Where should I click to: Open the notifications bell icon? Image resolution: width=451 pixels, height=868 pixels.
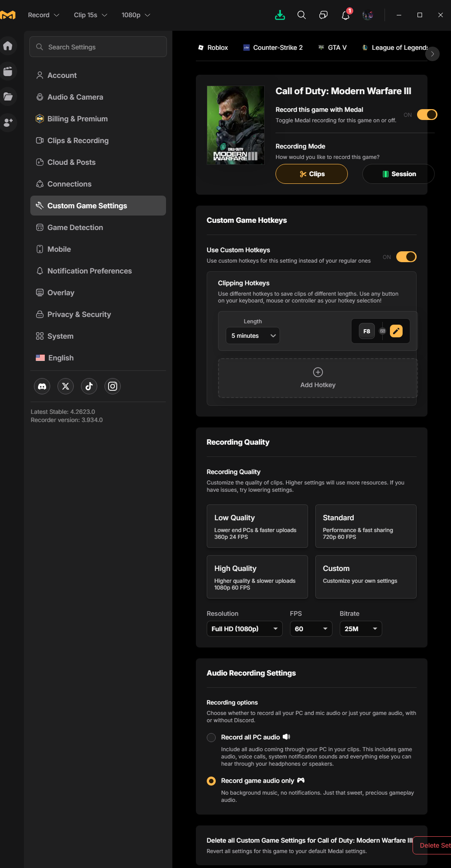(x=346, y=15)
